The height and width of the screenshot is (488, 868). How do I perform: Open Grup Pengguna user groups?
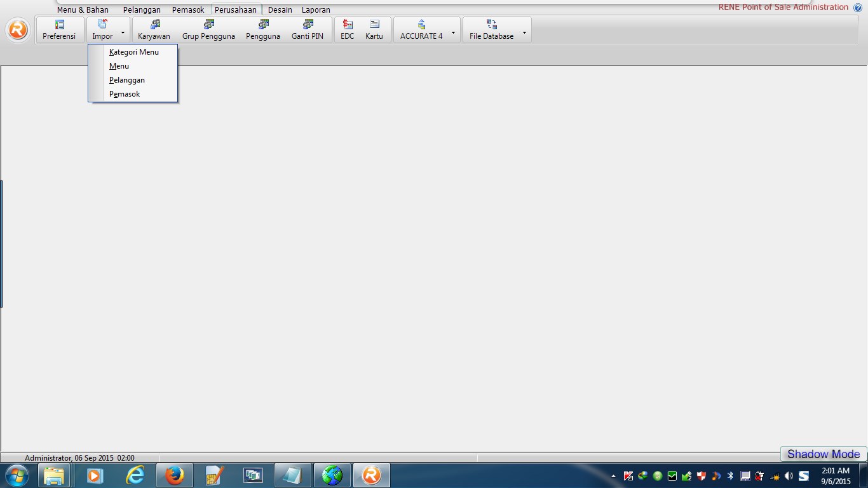[208, 30]
